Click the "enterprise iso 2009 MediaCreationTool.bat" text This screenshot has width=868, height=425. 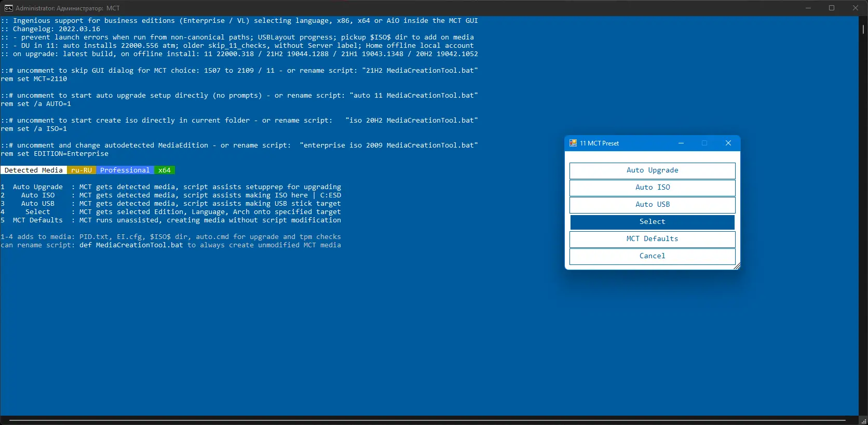(389, 145)
